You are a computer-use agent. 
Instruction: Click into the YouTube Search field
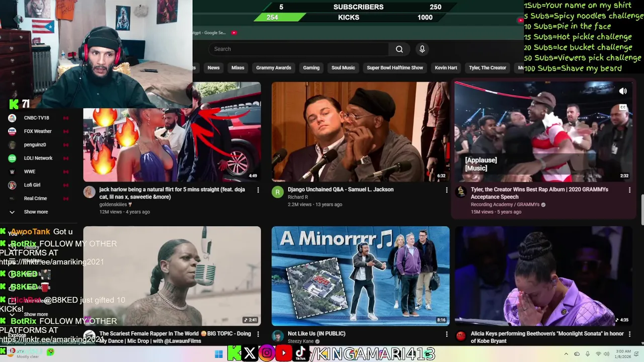(298, 49)
